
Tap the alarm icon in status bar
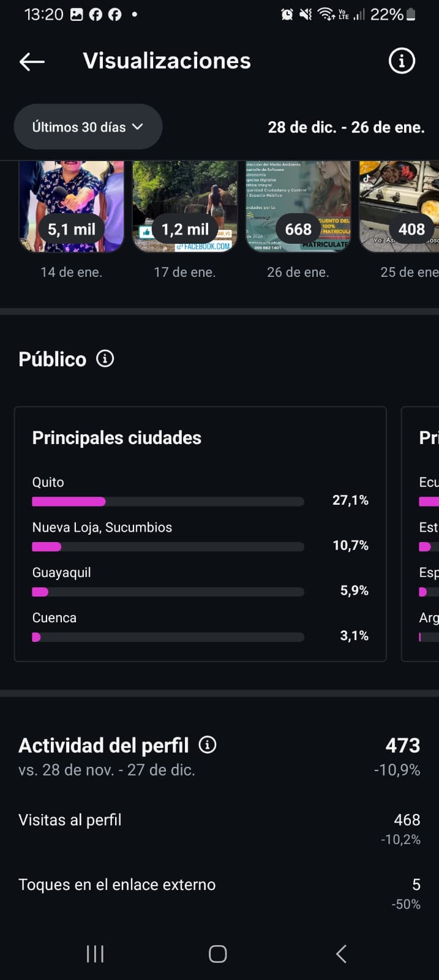pos(287,14)
